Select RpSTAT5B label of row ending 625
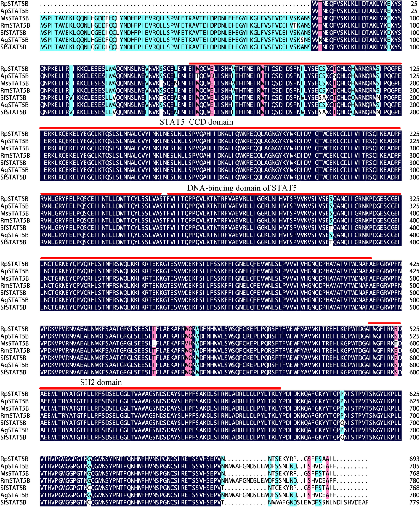The height and width of the screenshot is (508, 420). tap(15, 394)
